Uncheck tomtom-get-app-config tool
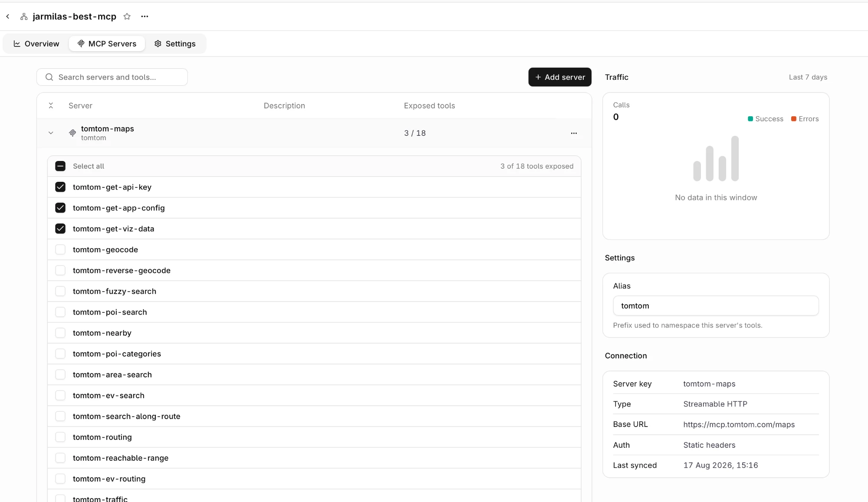The height and width of the screenshot is (502, 868). pos(60,208)
